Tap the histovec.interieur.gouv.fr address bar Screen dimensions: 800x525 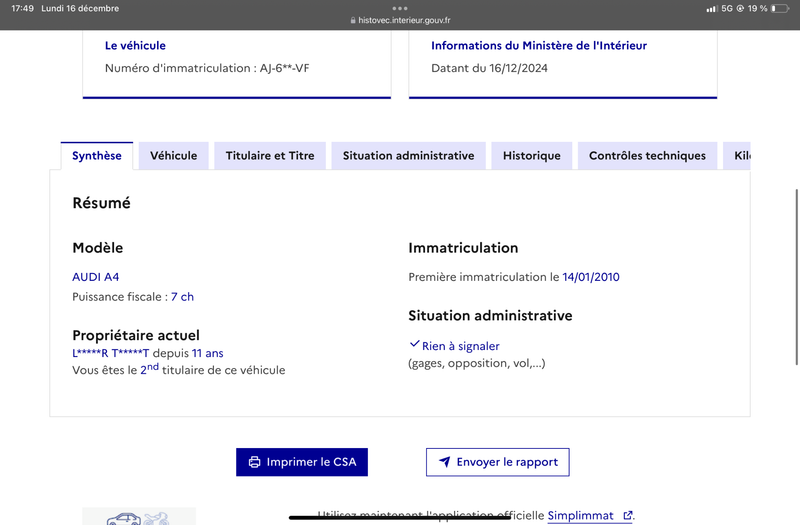click(x=400, y=20)
